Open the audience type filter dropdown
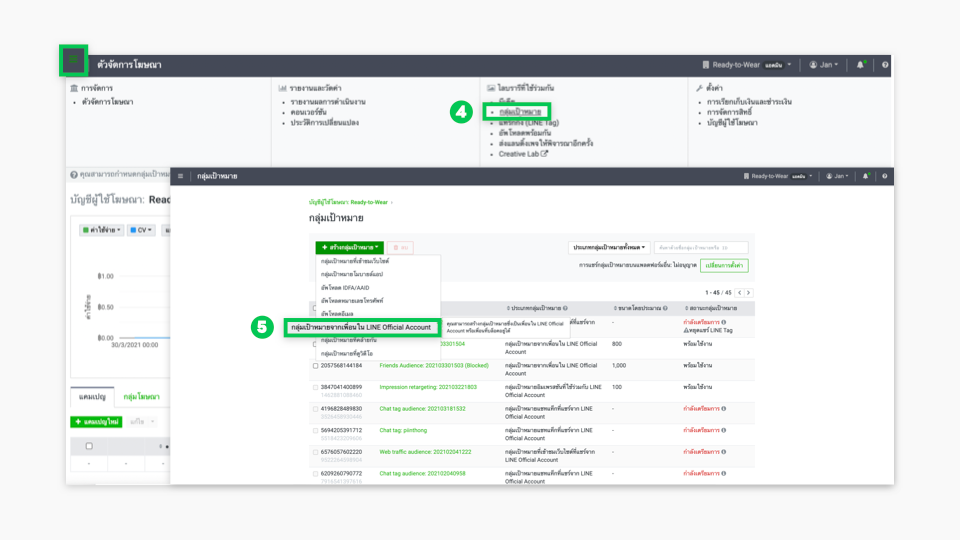This screenshot has width=960, height=540. [x=609, y=247]
